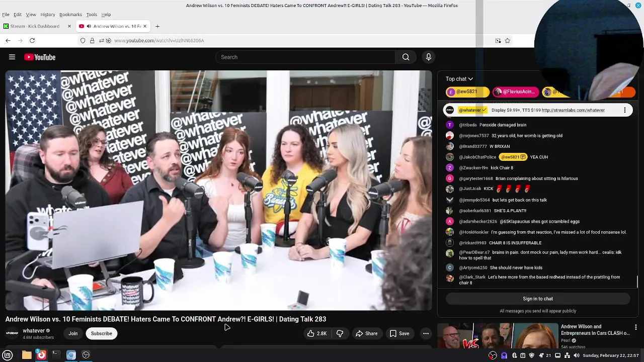Open picture-in-picture from the address bar
The height and width of the screenshot is (362, 644).
498,40
